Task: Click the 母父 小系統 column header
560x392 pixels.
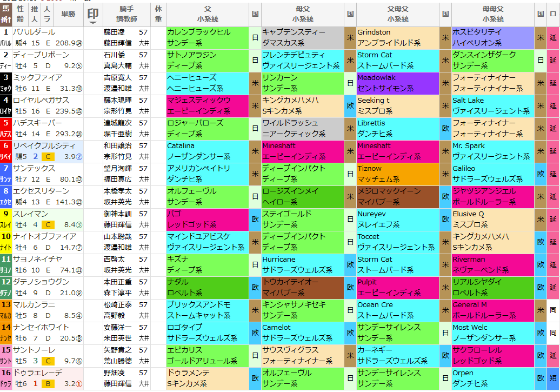Action: coord(303,14)
